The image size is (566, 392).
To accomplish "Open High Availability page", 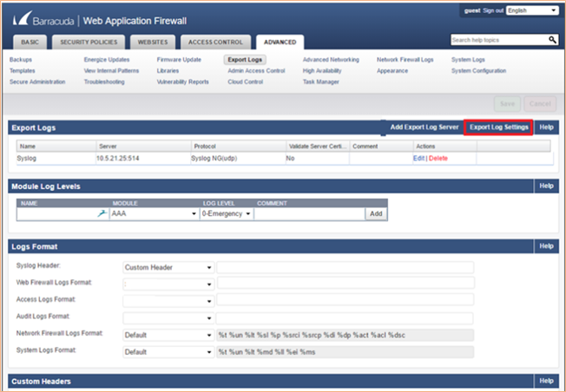I will pos(322,71).
